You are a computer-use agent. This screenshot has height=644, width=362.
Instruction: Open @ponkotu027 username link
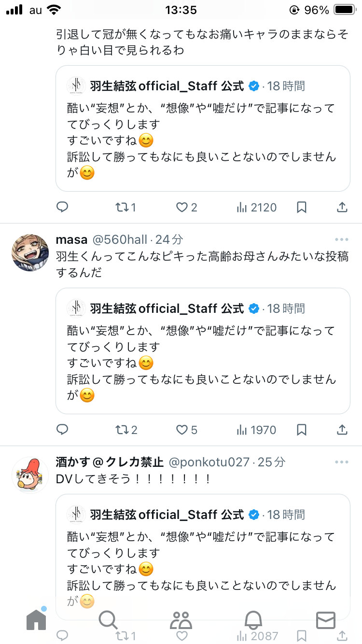tap(209, 462)
